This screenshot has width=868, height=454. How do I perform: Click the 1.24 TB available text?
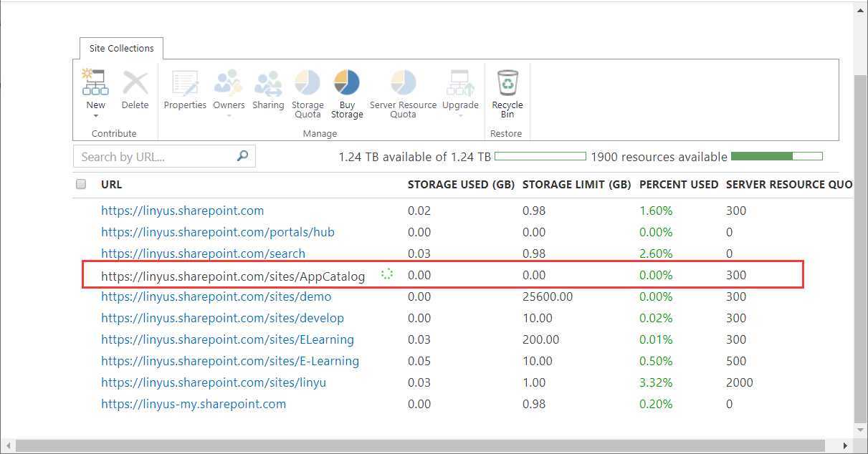tap(414, 157)
